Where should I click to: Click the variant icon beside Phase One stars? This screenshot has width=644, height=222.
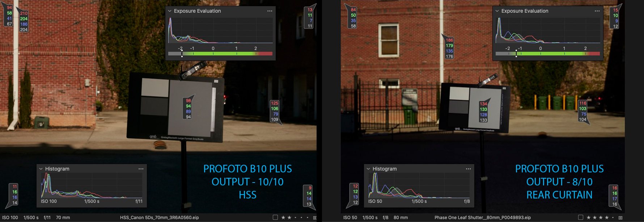point(620,218)
